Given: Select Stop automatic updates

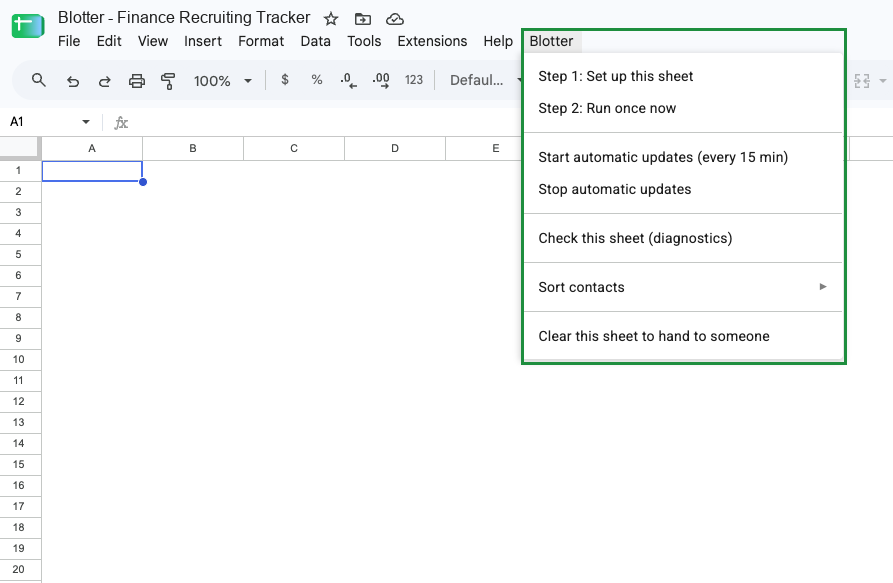Looking at the screenshot, I should pyautogui.click(x=683, y=189).
